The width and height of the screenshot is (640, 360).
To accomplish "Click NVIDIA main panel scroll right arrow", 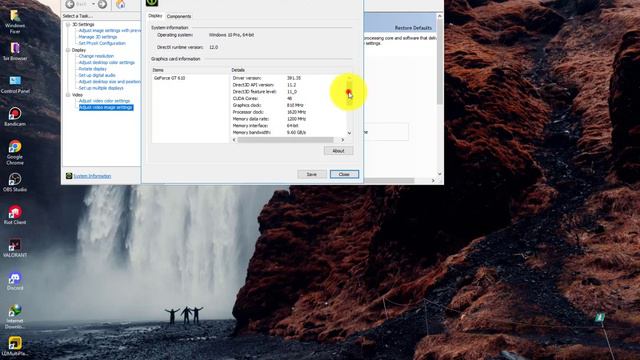I will (433, 180).
